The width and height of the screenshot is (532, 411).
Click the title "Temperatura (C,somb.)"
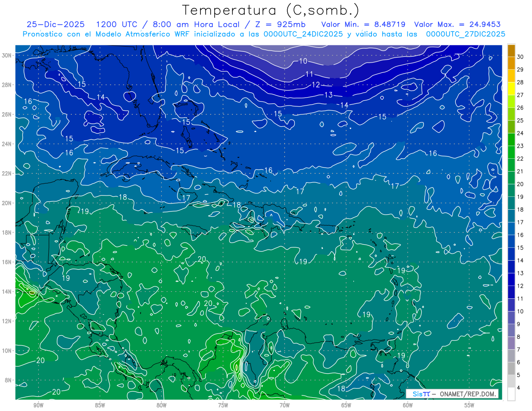[271, 10]
